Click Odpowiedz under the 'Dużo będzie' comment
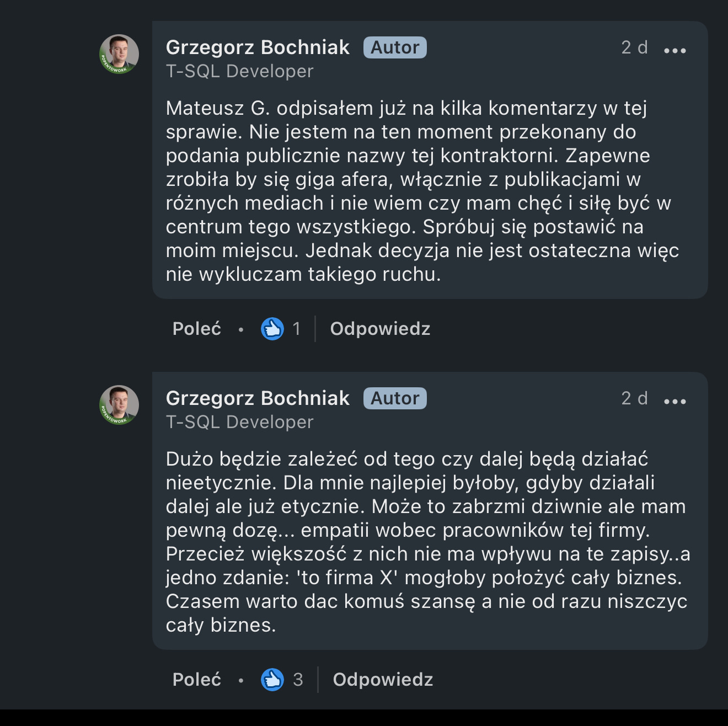Image resolution: width=728 pixels, height=726 pixels. click(383, 680)
